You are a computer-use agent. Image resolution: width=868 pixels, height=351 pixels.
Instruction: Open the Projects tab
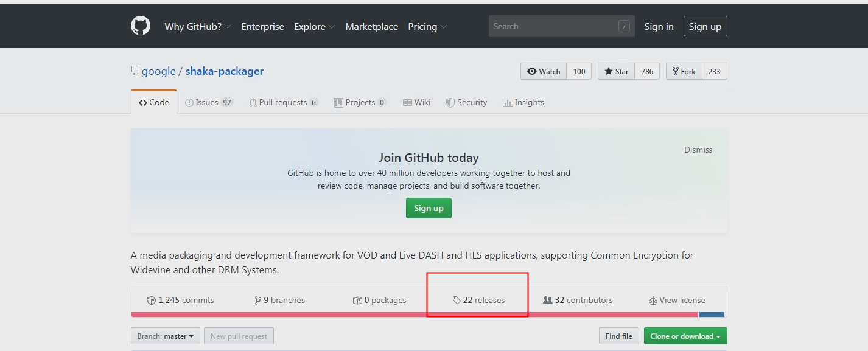tap(360, 102)
